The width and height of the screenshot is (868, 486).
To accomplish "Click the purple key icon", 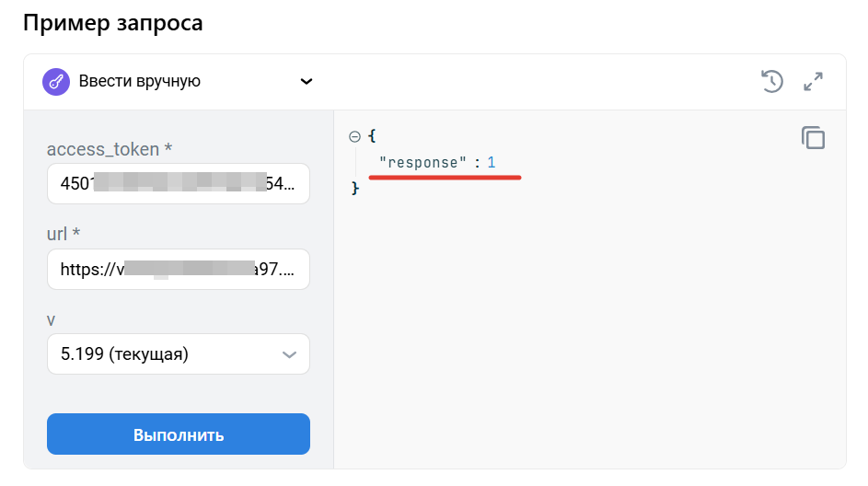I will (56, 82).
